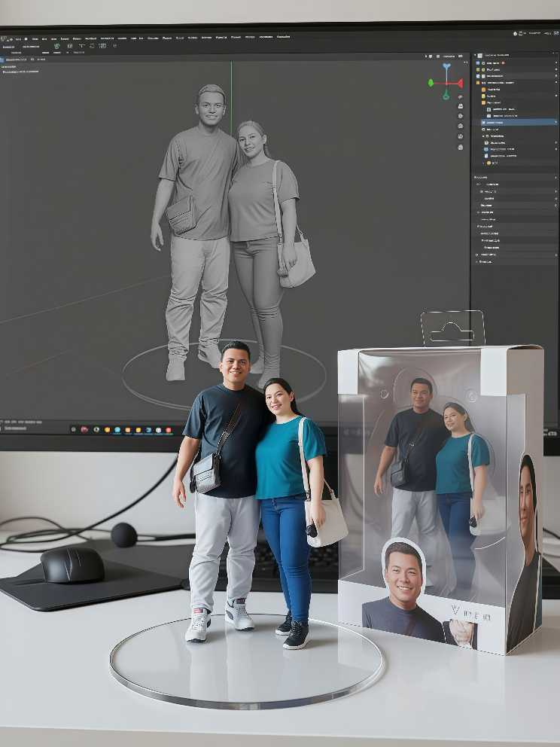Open the first menu in the top menu bar
This screenshot has width=560, height=747.
click(17, 37)
